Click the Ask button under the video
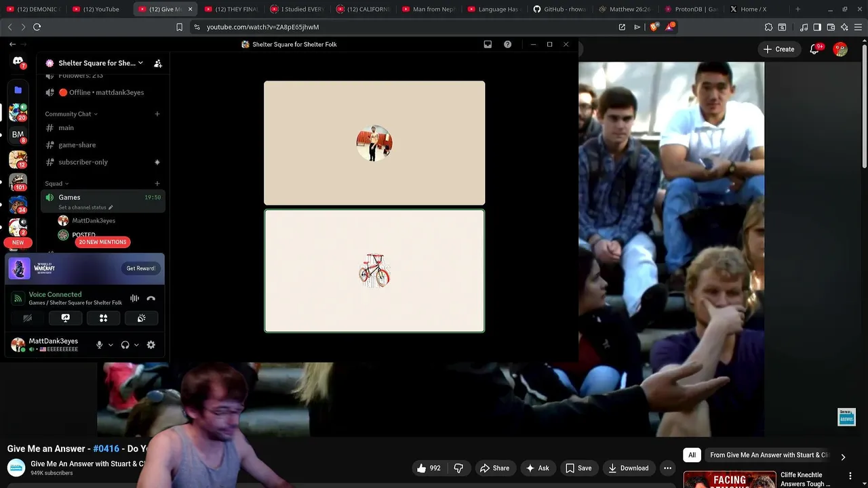868x488 pixels. pyautogui.click(x=537, y=468)
